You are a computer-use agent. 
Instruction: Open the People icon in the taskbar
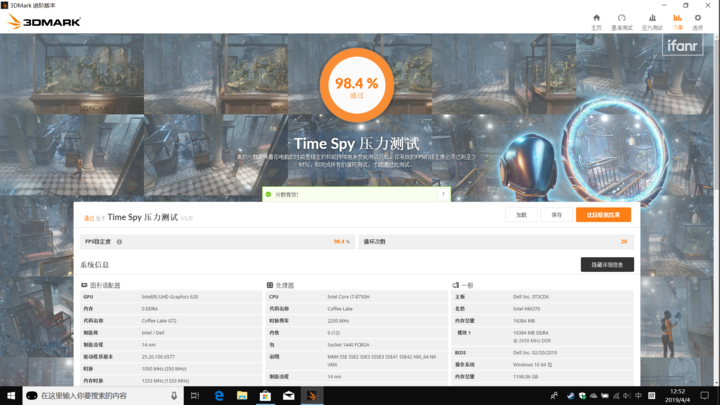coord(554,395)
